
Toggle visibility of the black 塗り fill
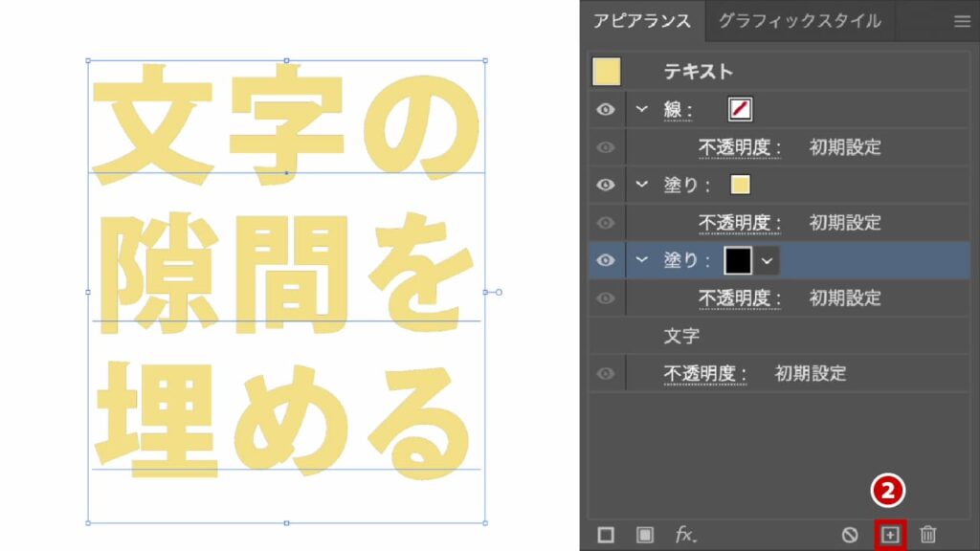[x=605, y=260]
